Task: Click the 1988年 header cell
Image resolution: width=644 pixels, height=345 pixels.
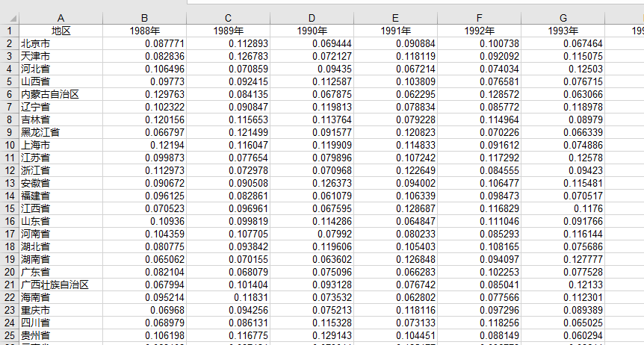Action: coord(144,31)
